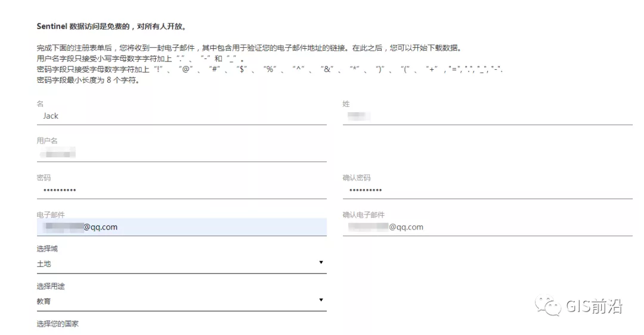Click the 姓 last name input field

pos(488,116)
